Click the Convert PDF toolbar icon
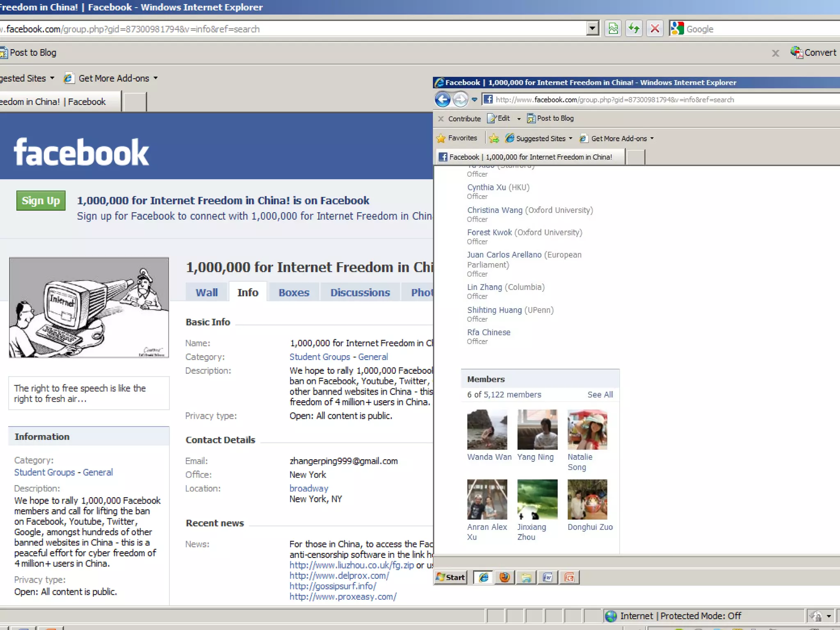Viewport: 840px width, 630px height. point(813,52)
